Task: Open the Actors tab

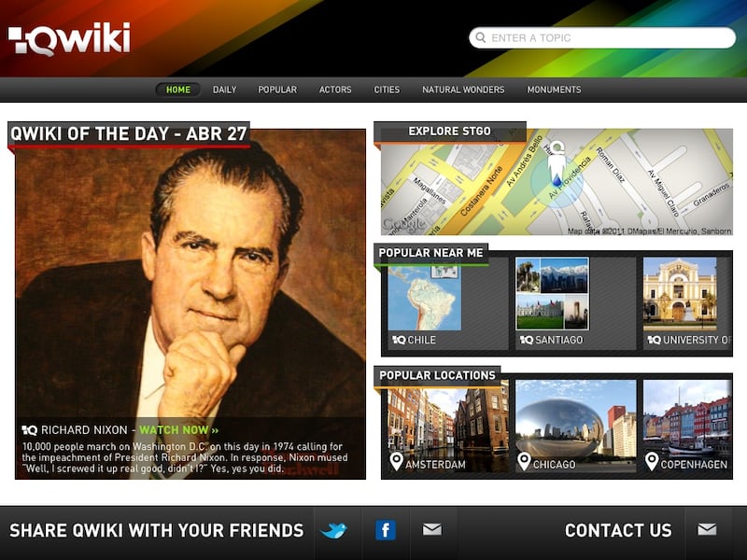Action: (x=335, y=90)
